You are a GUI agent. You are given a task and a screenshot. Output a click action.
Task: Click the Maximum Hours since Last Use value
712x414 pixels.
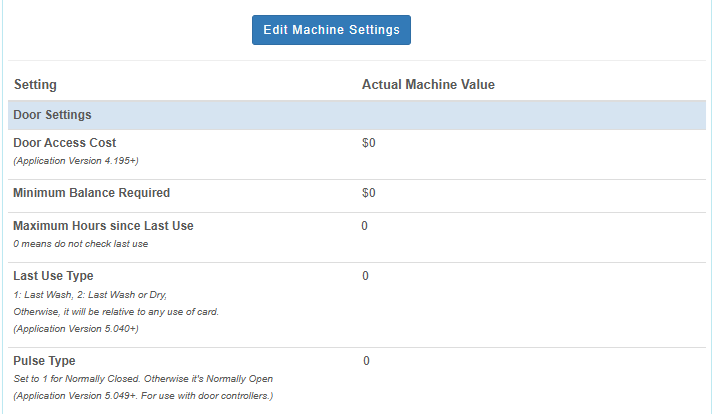coord(366,226)
